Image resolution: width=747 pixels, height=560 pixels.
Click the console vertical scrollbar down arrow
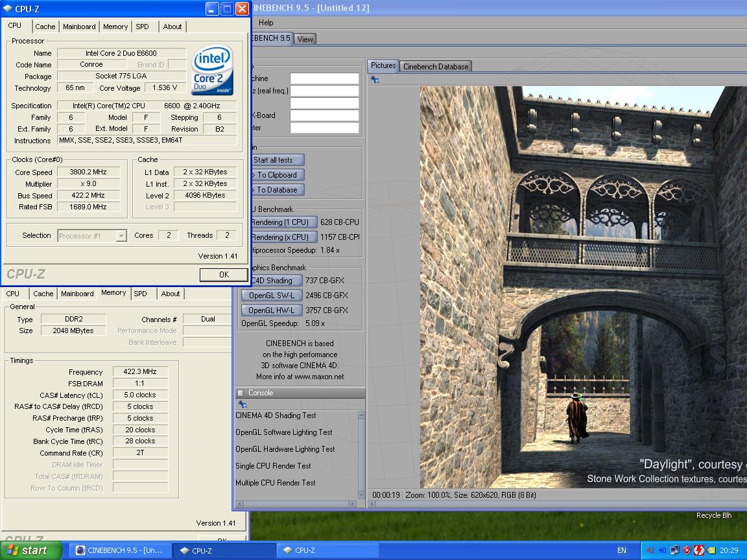pyautogui.click(x=361, y=495)
